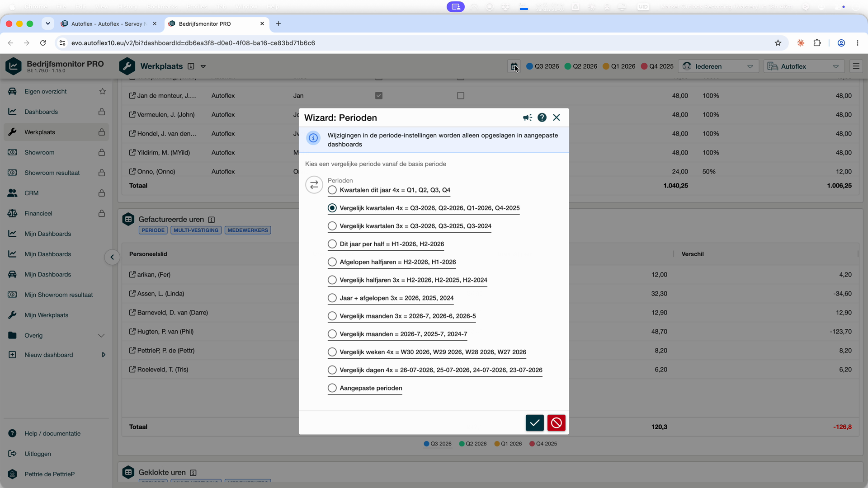868x488 pixels.
Task: Click the megaphone announcement icon in wizard
Action: point(527,117)
